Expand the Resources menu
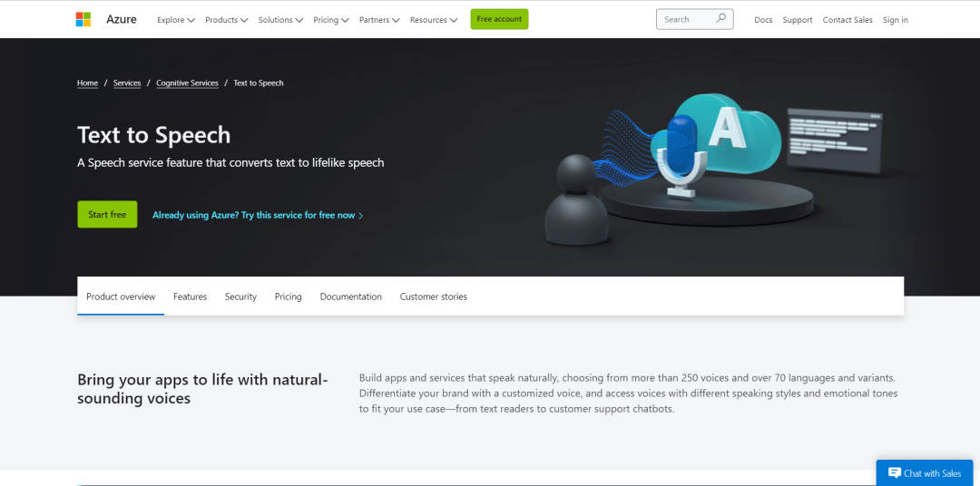Viewport: 980px width, 486px height. click(433, 20)
